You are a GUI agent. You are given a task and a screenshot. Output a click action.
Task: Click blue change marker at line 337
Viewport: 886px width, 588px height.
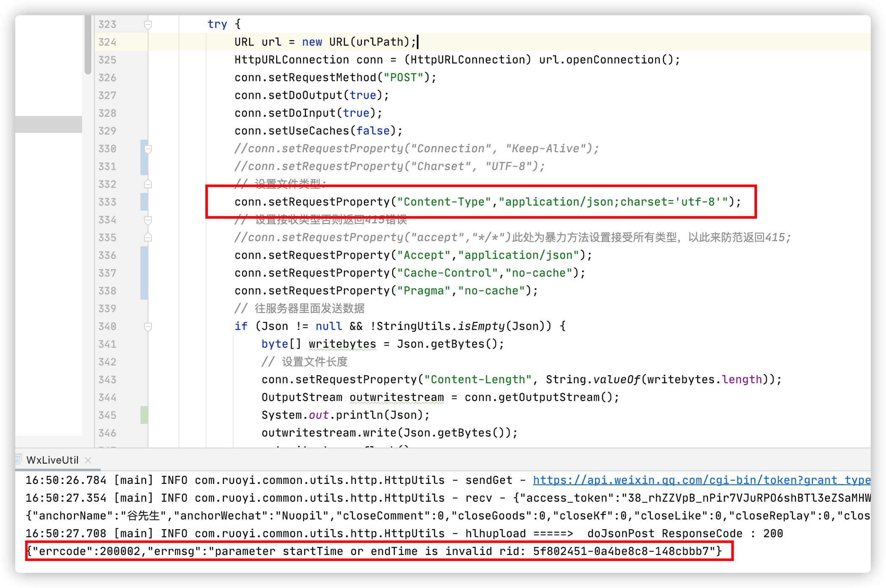144,273
